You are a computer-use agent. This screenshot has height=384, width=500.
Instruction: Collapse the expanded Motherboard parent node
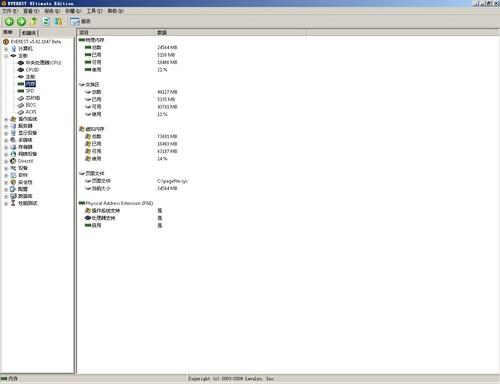pyautogui.click(x=6, y=56)
